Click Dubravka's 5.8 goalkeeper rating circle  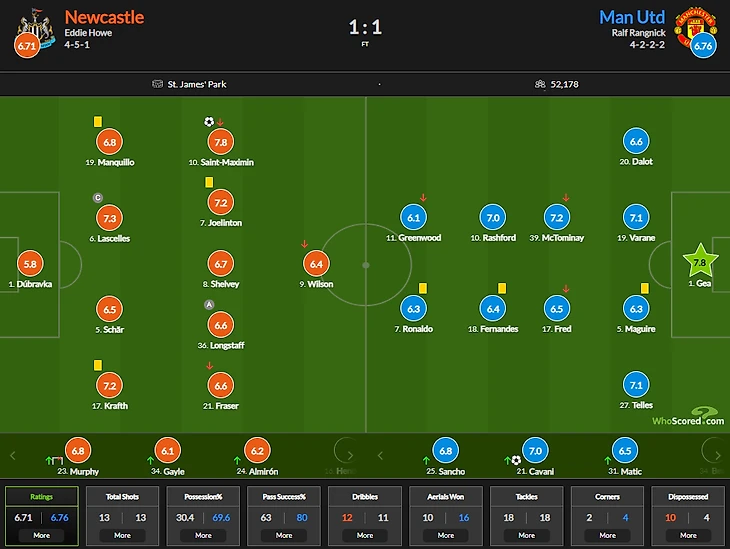point(31,264)
